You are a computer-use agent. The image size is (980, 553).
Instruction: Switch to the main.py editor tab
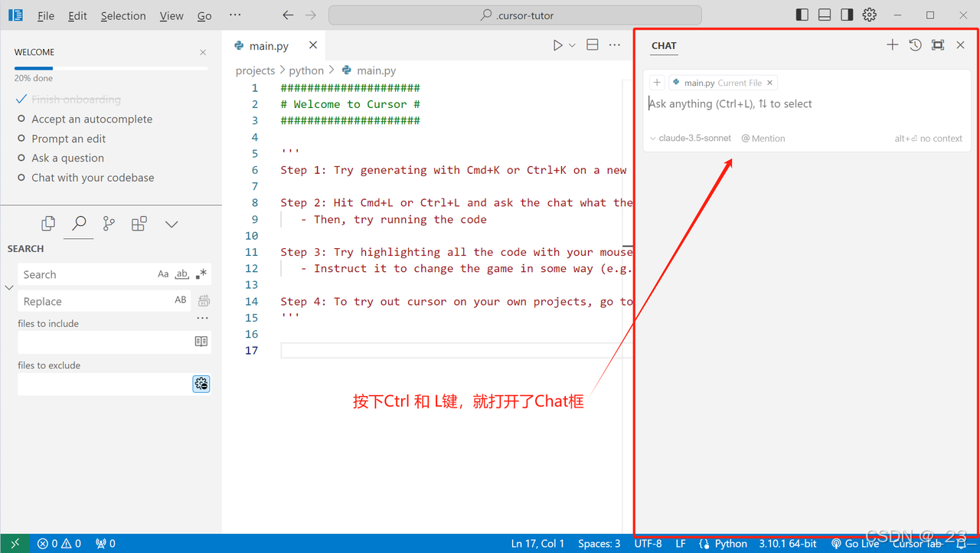pos(268,46)
